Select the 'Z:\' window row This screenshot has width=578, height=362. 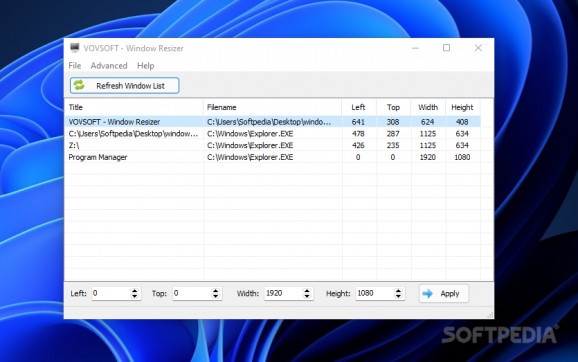click(272, 145)
